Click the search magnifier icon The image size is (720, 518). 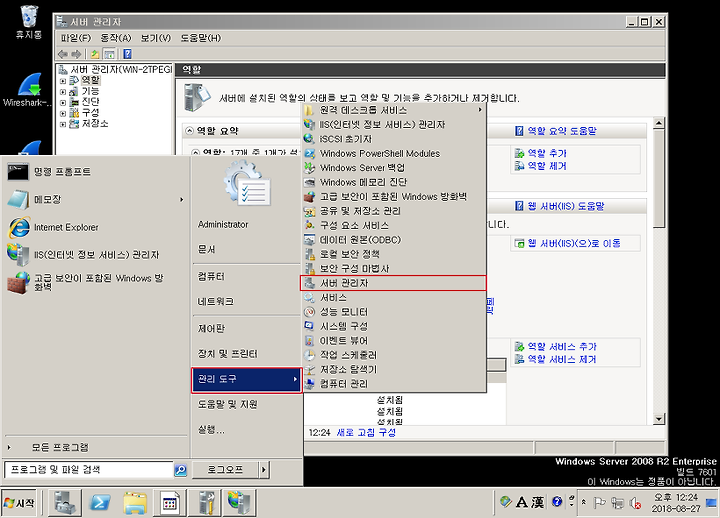[181, 470]
